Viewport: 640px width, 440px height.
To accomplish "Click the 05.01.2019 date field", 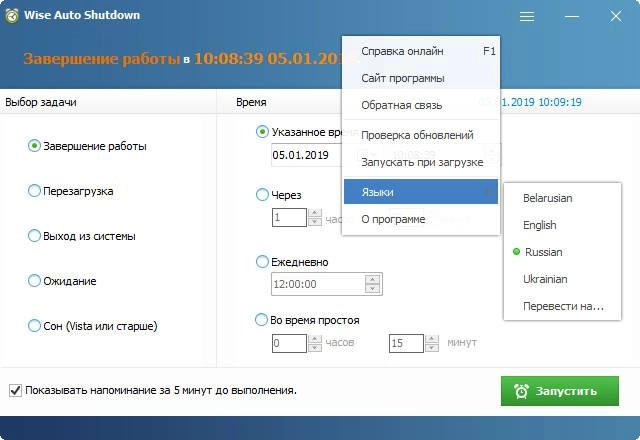I will [307, 155].
